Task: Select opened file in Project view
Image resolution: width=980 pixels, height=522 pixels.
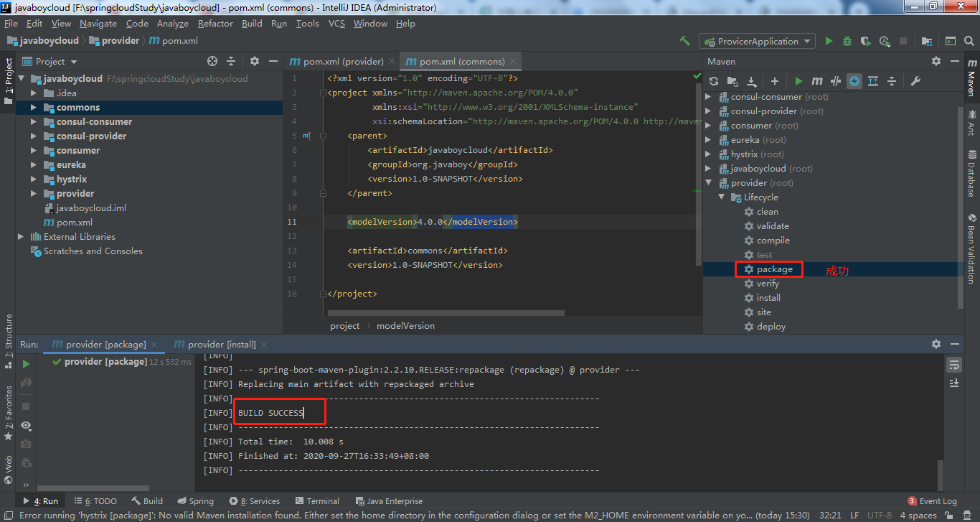Action: click(212, 61)
